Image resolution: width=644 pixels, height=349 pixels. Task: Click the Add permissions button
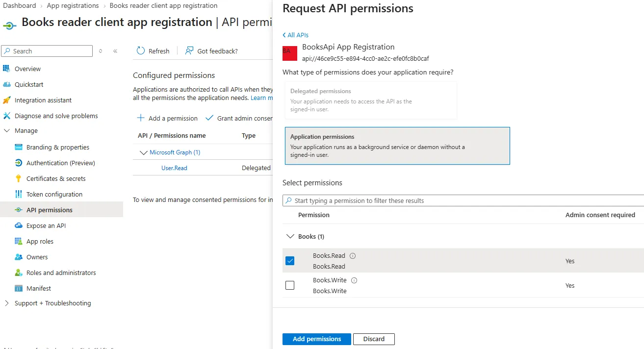(317, 339)
